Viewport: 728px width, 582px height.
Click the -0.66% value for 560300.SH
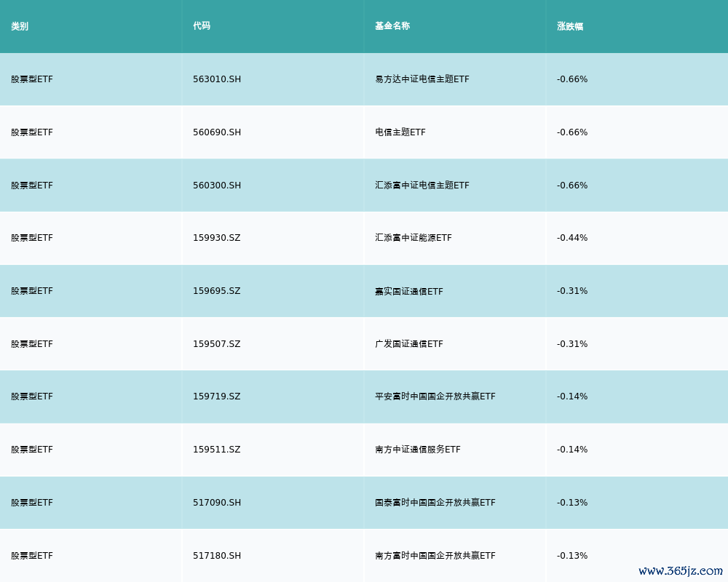click(x=572, y=186)
